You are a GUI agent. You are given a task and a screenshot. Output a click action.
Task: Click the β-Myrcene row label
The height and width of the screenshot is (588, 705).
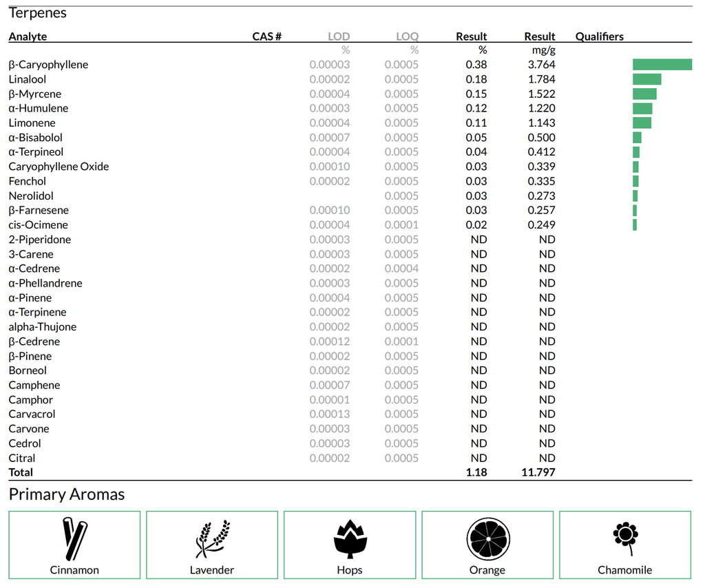coord(35,94)
